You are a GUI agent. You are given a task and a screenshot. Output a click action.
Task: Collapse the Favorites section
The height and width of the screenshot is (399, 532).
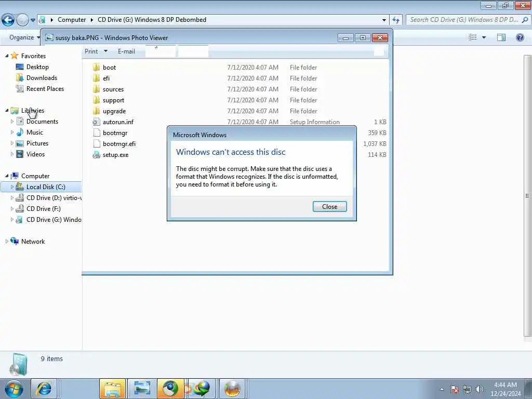[x=7, y=56]
